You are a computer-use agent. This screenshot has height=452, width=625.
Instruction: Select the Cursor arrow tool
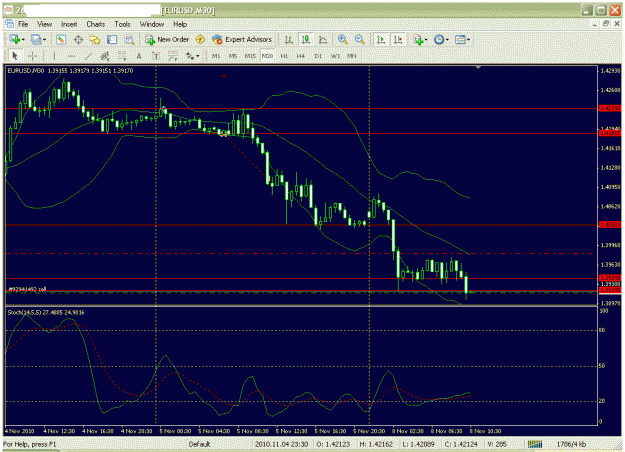(15, 56)
